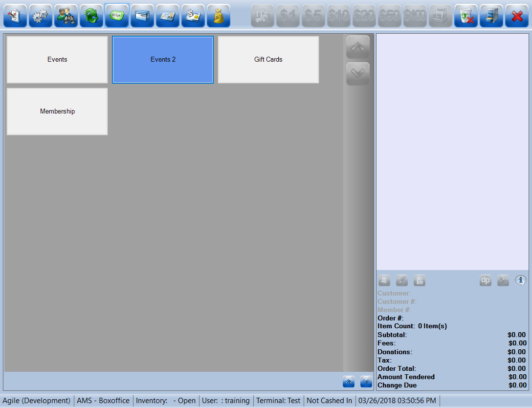Click the large gray scroll-down chevron

pos(357,74)
